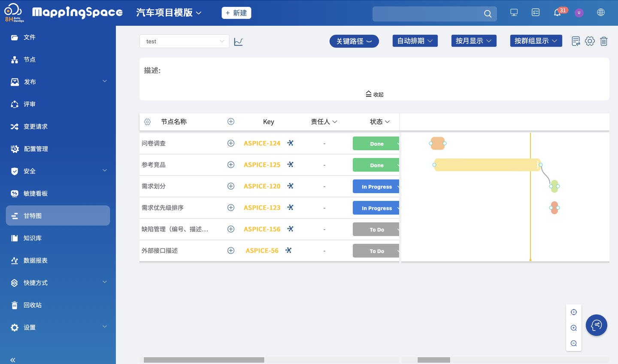Viewport: 618px width, 364px height.
Task: Locate today with the crosshair icon
Action: [574, 312]
